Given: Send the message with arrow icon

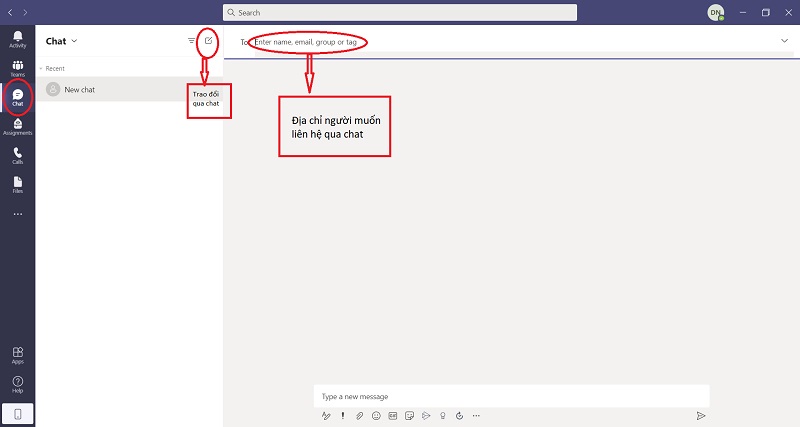Looking at the screenshot, I should 701,415.
